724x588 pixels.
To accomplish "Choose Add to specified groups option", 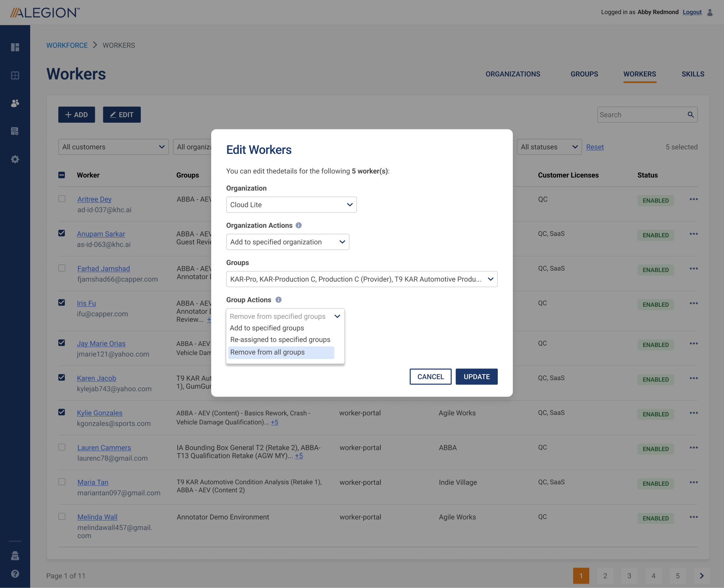I will pos(267,328).
